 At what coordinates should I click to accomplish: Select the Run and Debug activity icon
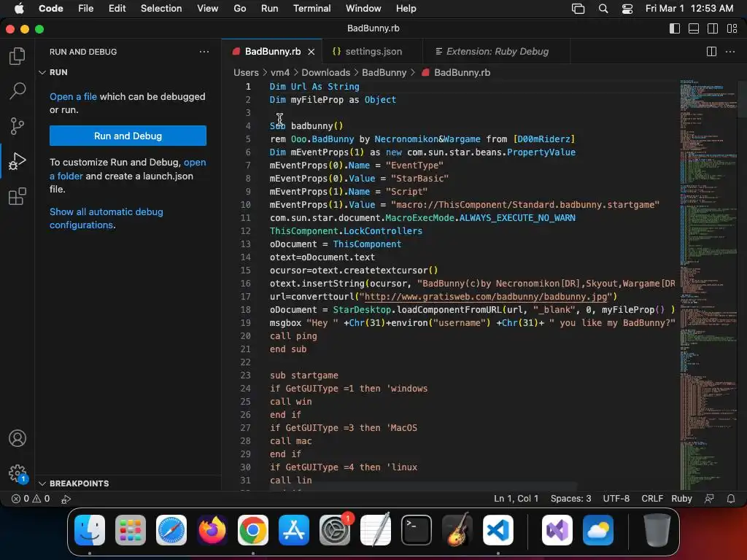click(x=18, y=161)
